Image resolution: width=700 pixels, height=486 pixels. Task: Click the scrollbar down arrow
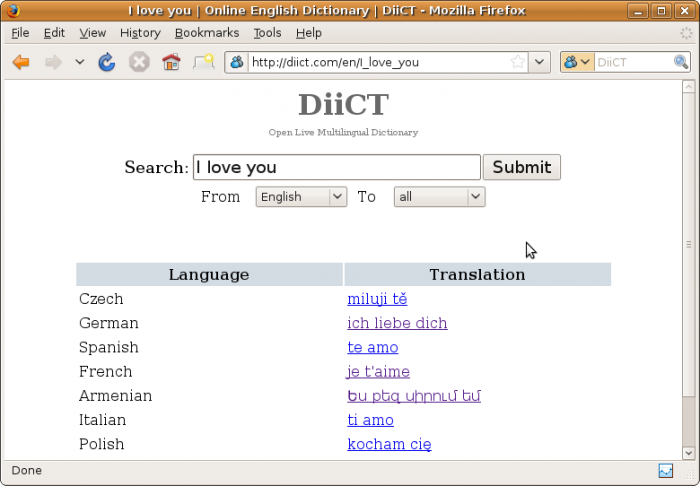tap(688, 453)
